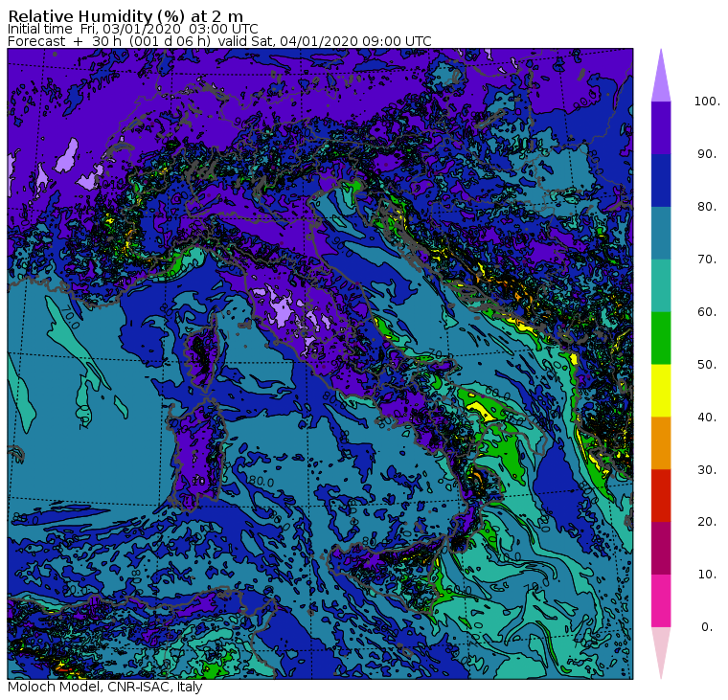Select the 20-30 red legend swatch
This screenshot has height=700, width=728.
[x=661, y=496]
